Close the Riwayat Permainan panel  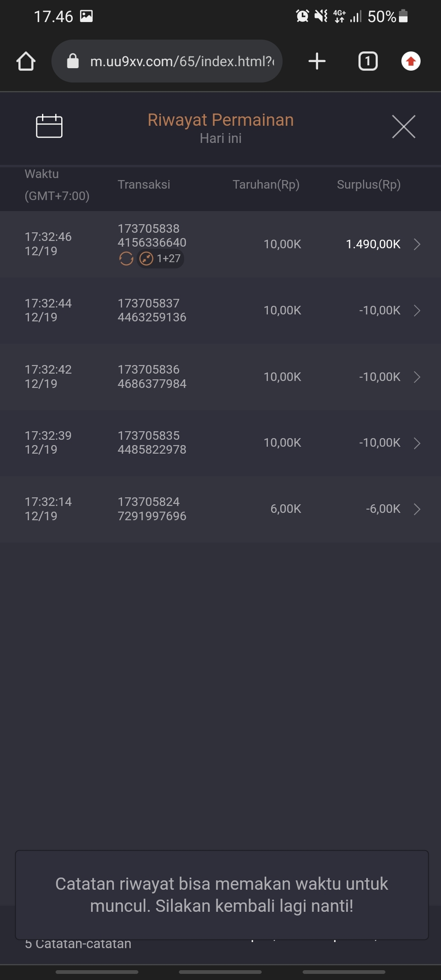click(403, 127)
